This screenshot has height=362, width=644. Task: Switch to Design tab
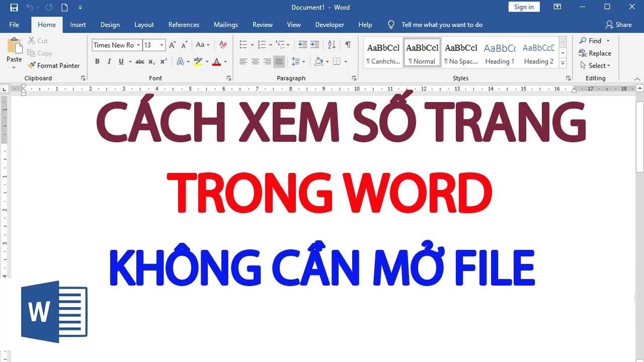[x=110, y=25]
